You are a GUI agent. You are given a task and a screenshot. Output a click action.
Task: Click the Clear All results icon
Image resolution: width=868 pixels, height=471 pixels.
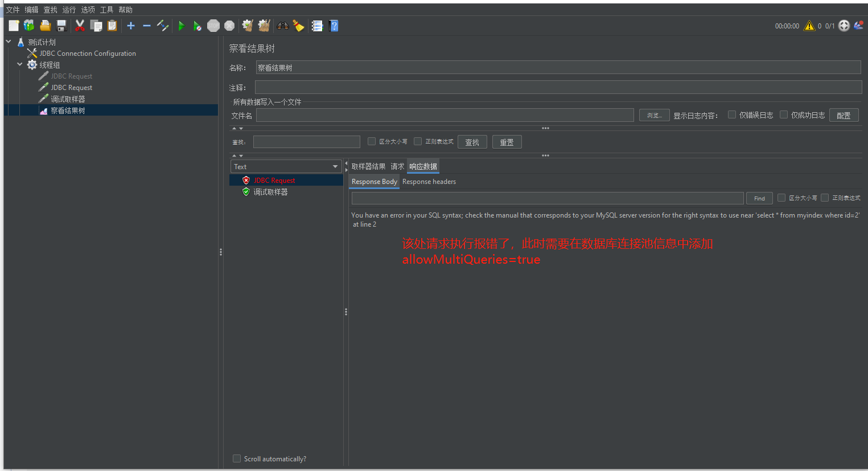(x=264, y=26)
